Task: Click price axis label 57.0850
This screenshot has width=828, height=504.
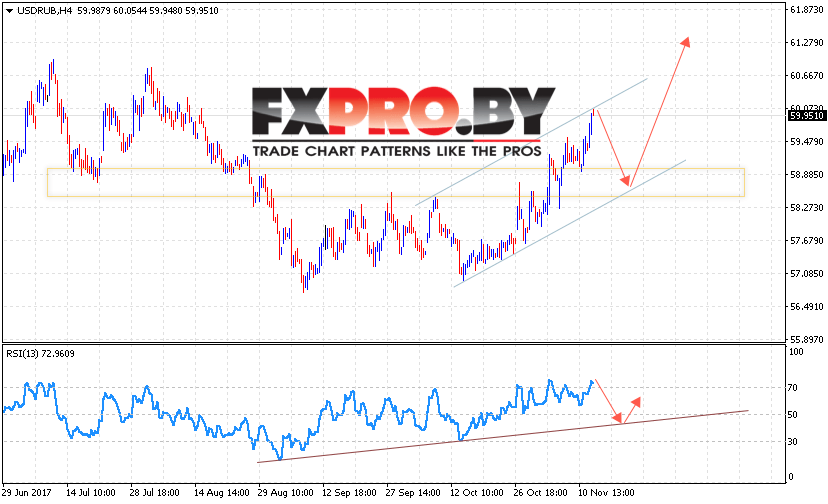Action: click(x=806, y=274)
